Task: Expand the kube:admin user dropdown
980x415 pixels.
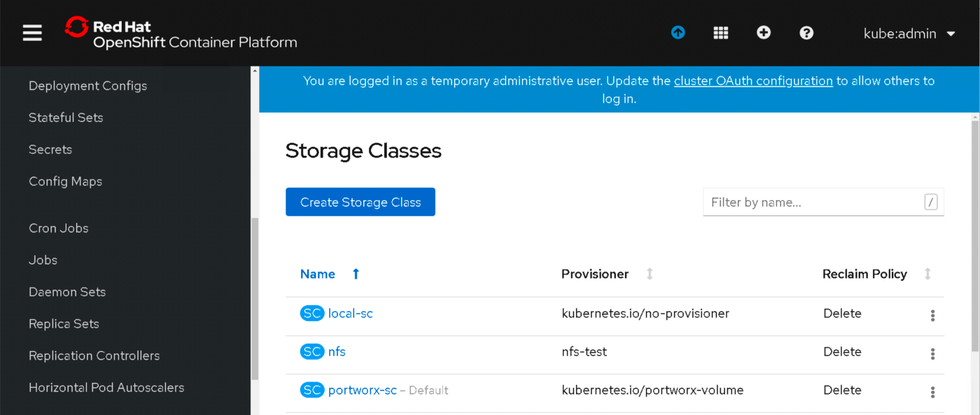Action: (909, 34)
